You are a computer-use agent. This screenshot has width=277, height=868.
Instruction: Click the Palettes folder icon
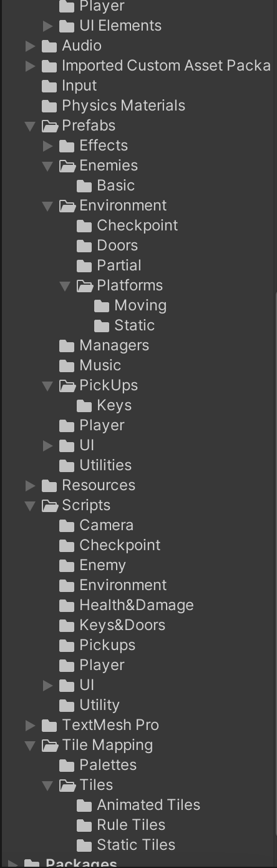67,766
